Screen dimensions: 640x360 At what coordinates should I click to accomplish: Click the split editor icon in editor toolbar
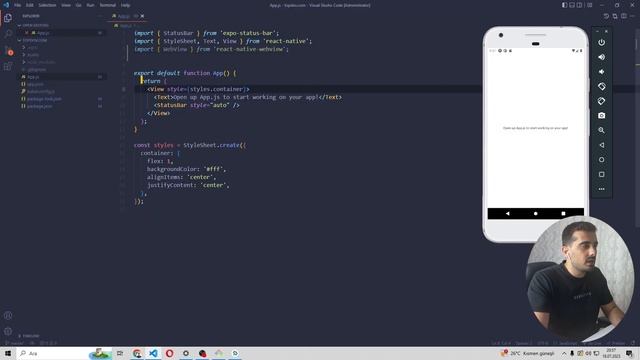pyautogui.click(x=624, y=16)
